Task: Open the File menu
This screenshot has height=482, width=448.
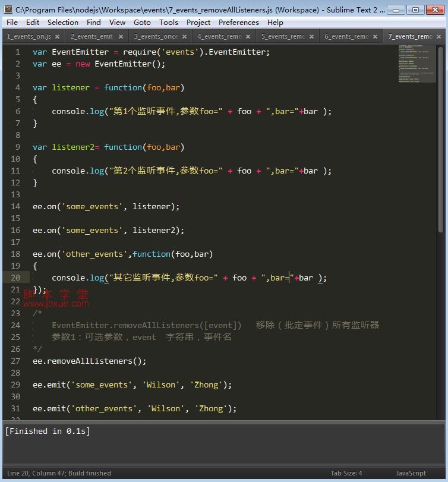Action: tap(12, 23)
